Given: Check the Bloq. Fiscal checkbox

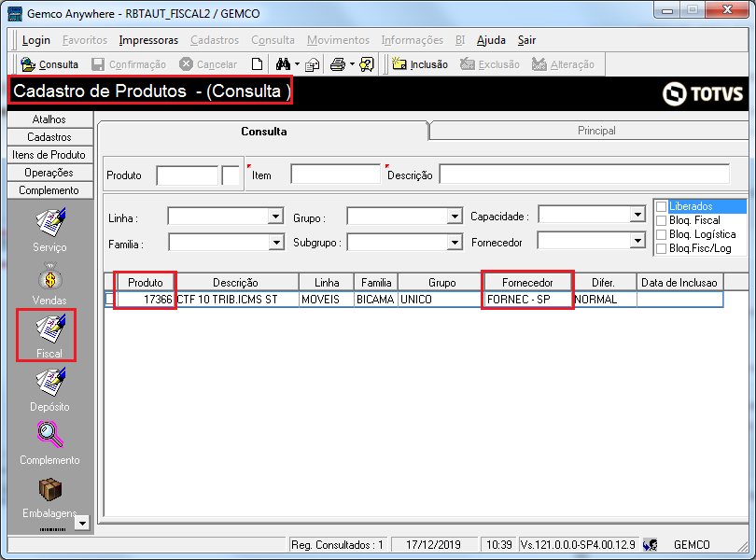Looking at the screenshot, I should pos(662,220).
